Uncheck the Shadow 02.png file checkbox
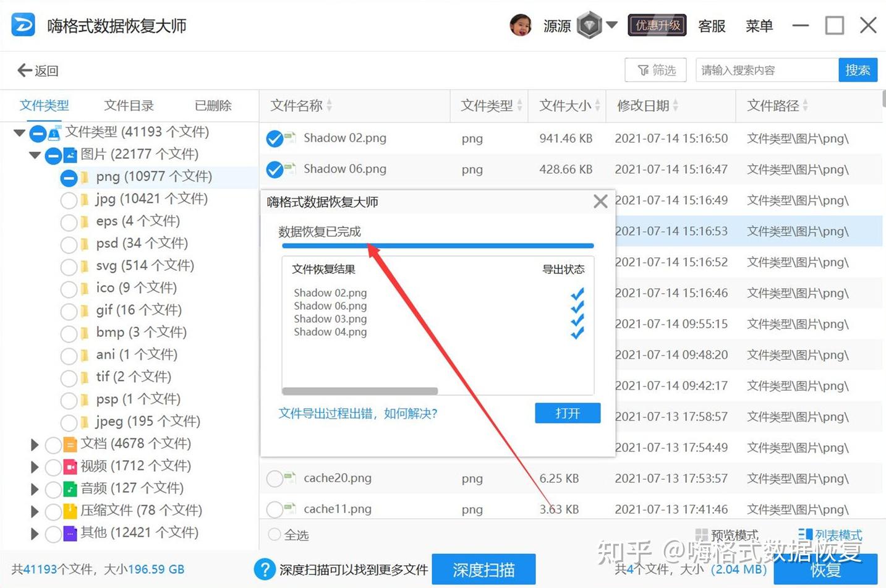The width and height of the screenshot is (886, 588). coord(275,138)
